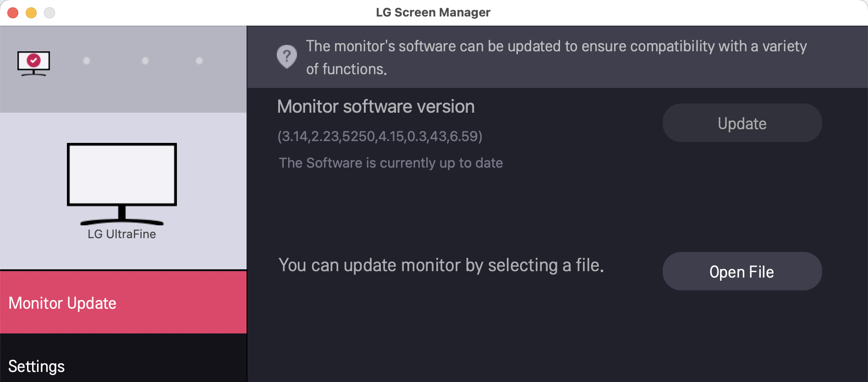The width and height of the screenshot is (868, 382).
Task: Click the monitor icon with red checkmark
Action: 33,63
